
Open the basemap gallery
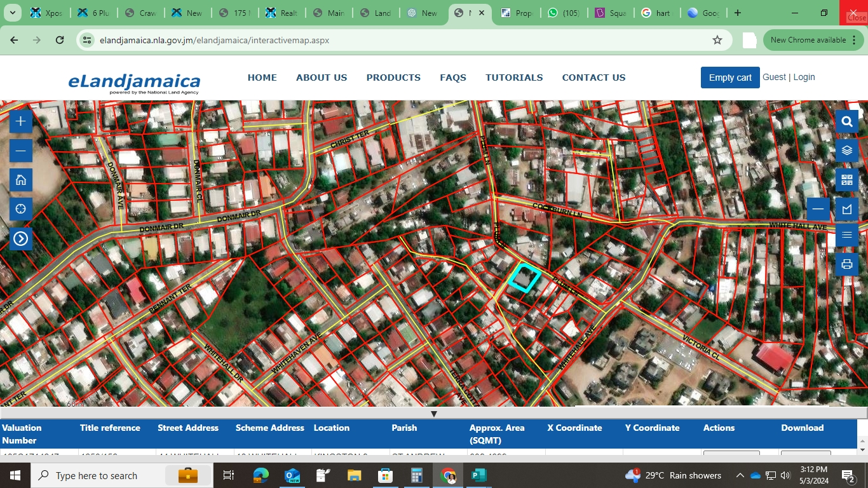pyautogui.click(x=846, y=180)
